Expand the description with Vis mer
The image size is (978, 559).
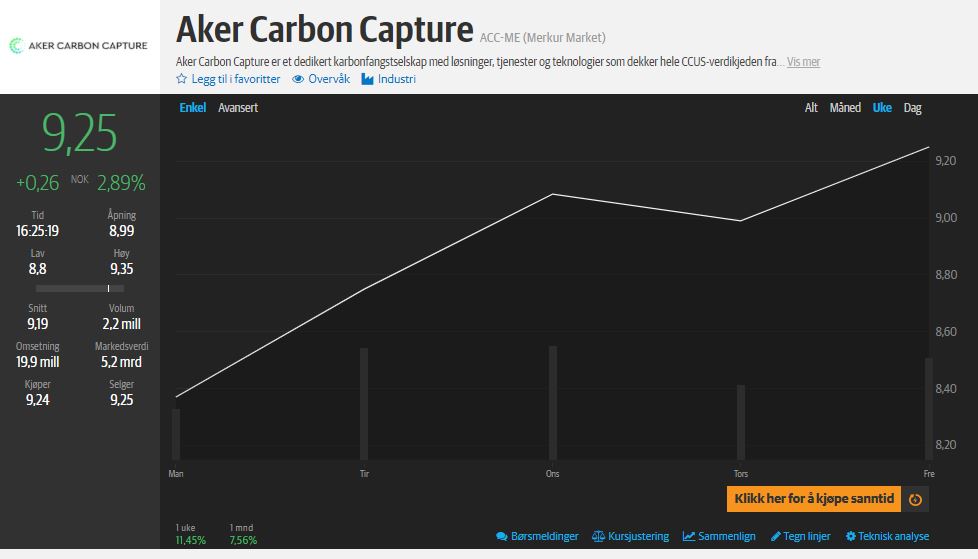pos(803,62)
